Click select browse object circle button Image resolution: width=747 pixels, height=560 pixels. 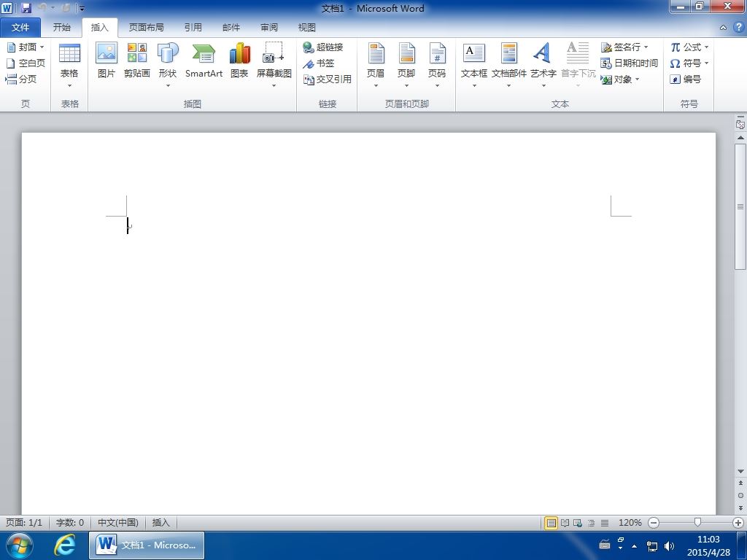coord(740,495)
